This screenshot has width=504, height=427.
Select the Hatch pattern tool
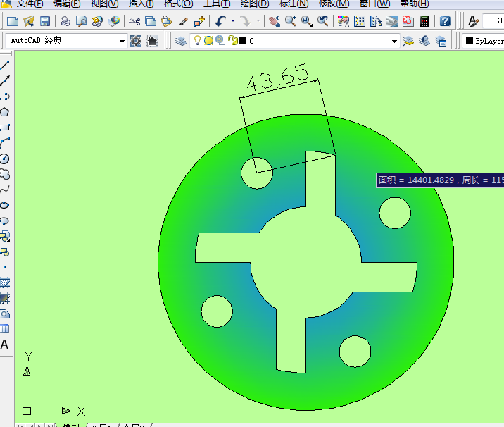5,283
